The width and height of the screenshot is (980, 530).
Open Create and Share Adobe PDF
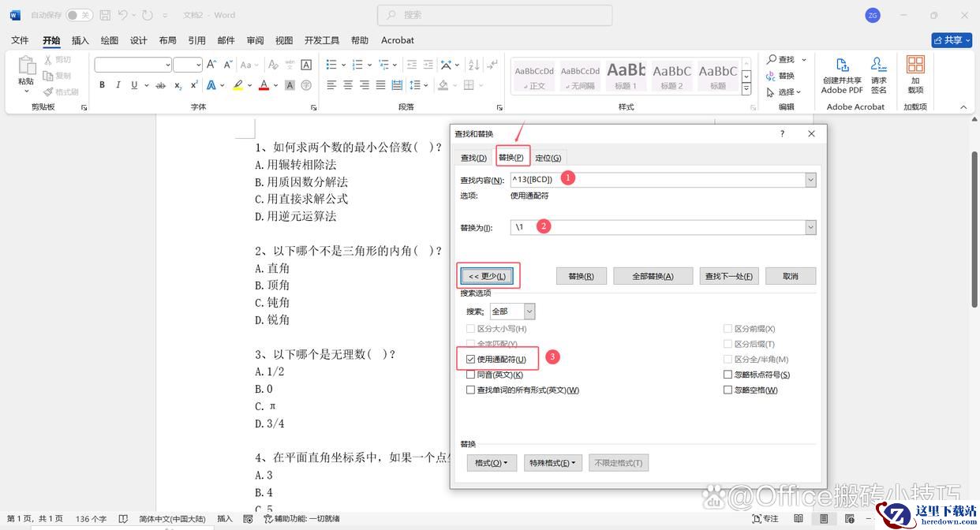[842, 75]
